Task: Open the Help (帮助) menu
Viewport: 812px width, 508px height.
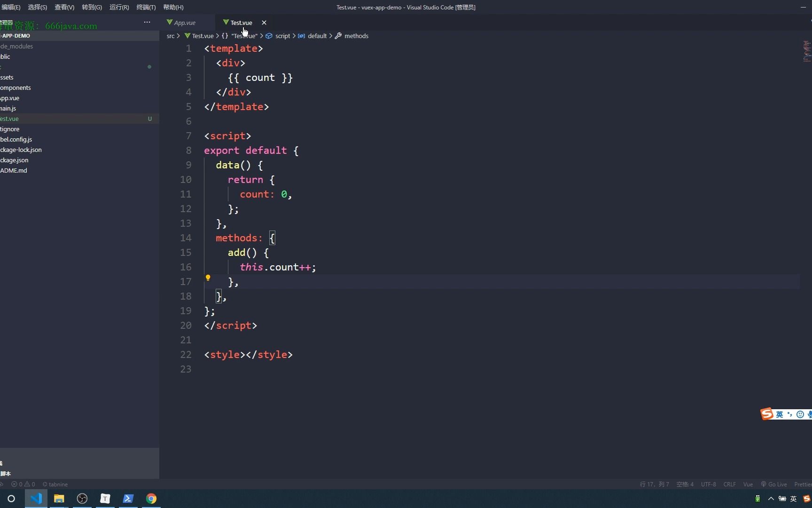Action: [173, 7]
